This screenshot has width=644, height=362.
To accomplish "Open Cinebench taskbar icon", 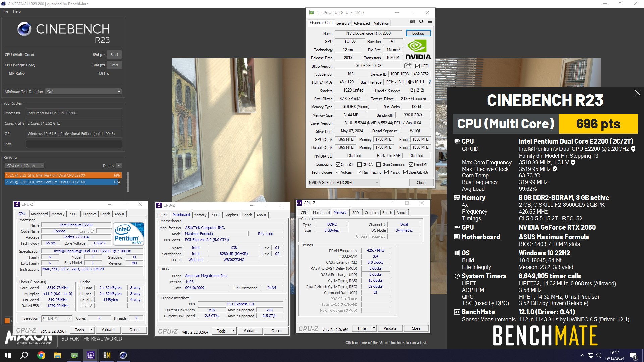I will click(123, 355).
